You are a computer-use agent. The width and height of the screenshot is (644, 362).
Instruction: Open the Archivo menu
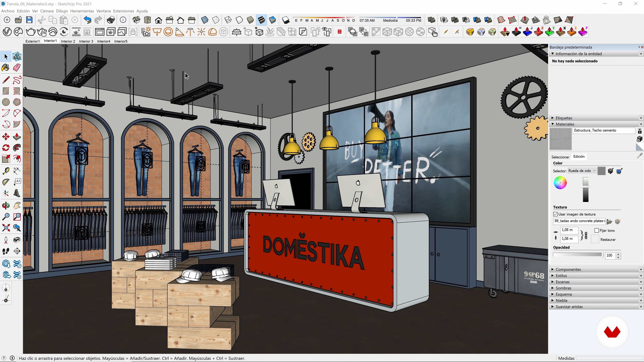point(8,11)
